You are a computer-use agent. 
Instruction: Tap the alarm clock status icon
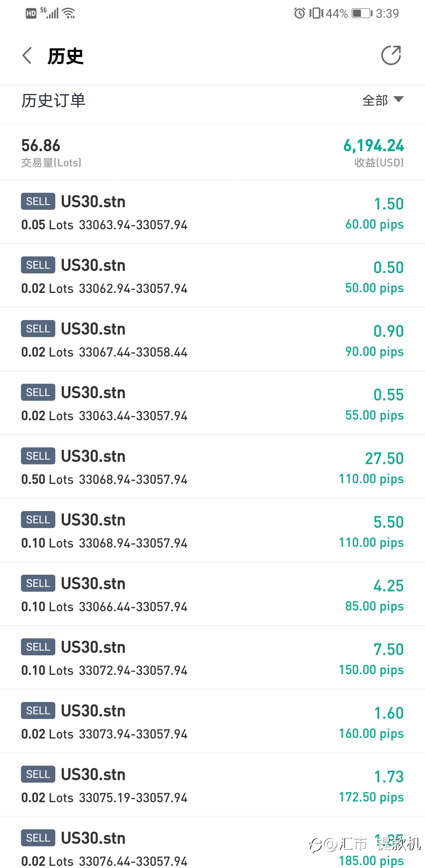tap(299, 13)
